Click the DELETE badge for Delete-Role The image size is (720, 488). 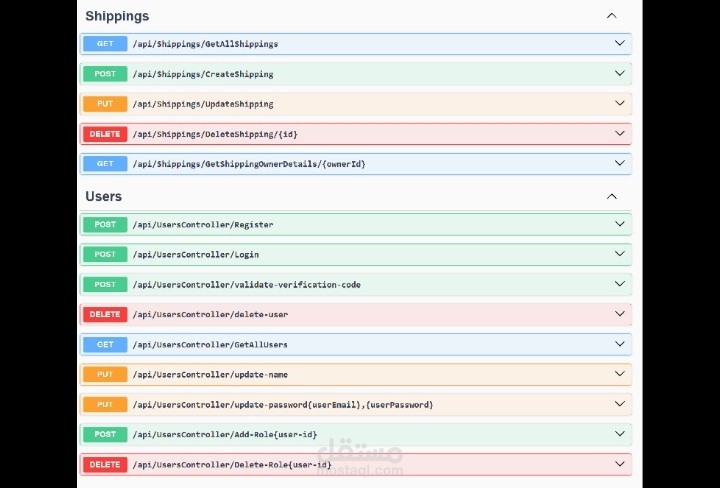click(x=105, y=465)
